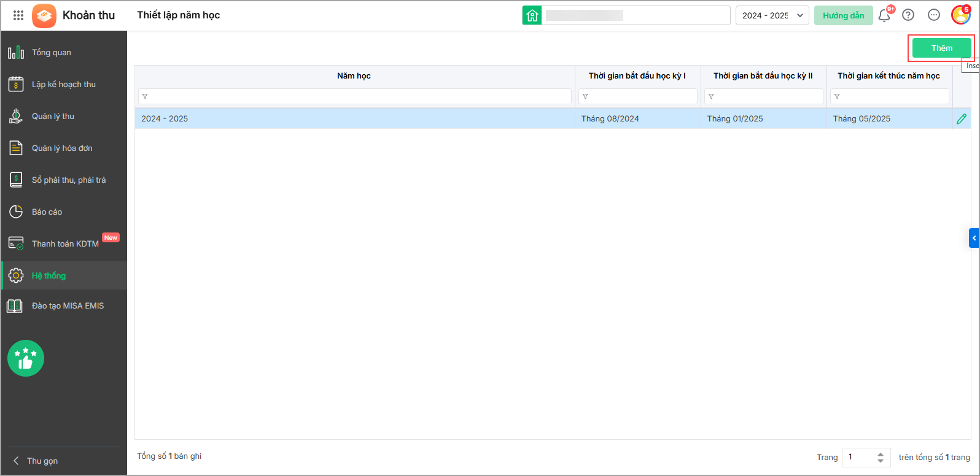Click the Báo cáo pie chart icon
980x476 pixels.
click(x=16, y=212)
